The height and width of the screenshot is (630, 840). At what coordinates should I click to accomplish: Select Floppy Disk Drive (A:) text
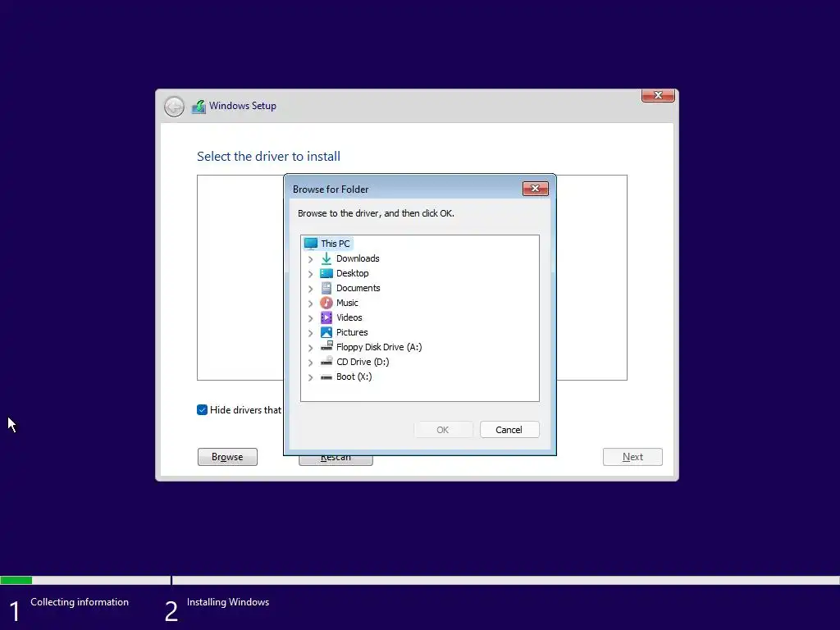(x=379, y=347)
